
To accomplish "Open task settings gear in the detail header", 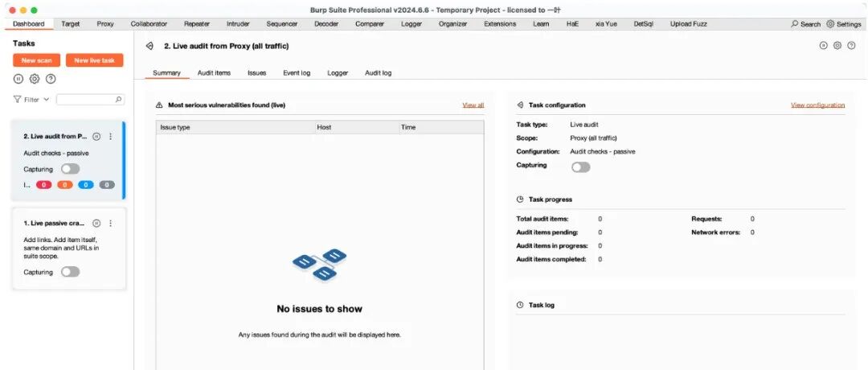I will (x=837, y=45).
